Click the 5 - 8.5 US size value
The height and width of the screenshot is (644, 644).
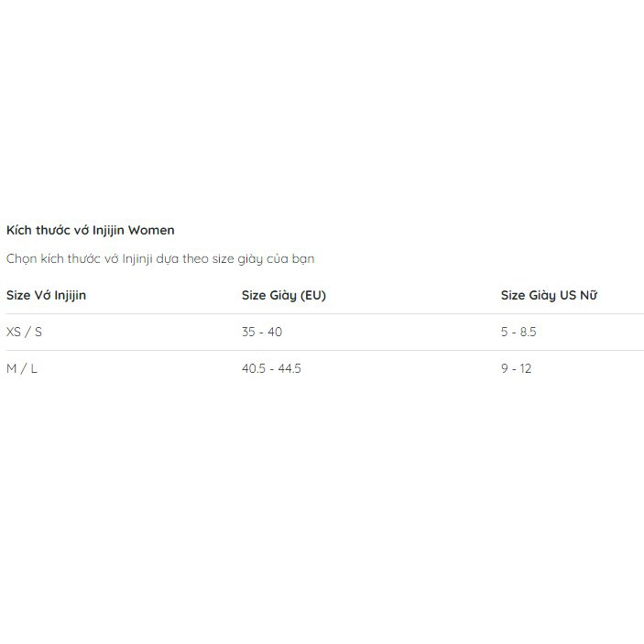(518, 332)
